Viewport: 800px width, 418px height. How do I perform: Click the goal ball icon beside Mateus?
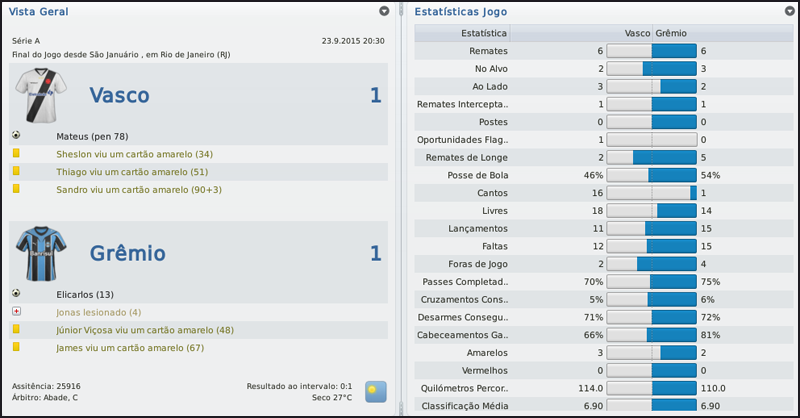coord(16,135)
